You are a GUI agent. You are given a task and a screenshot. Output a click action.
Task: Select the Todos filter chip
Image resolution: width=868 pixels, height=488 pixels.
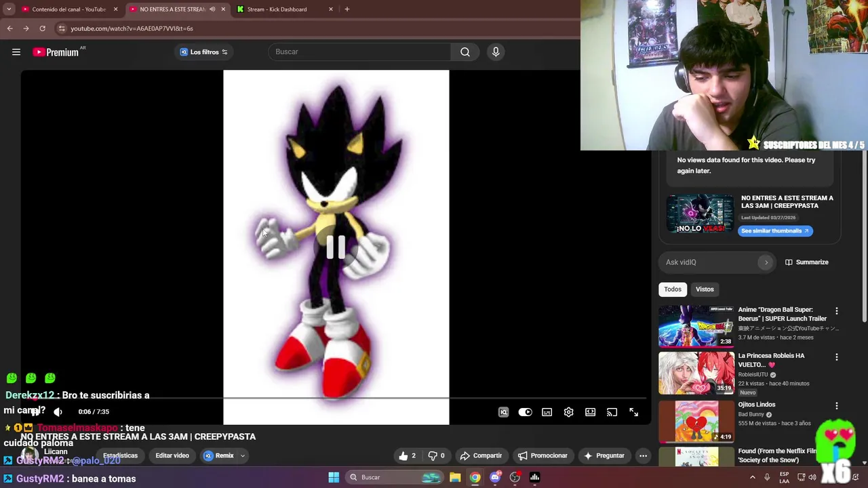pos(673,289)
